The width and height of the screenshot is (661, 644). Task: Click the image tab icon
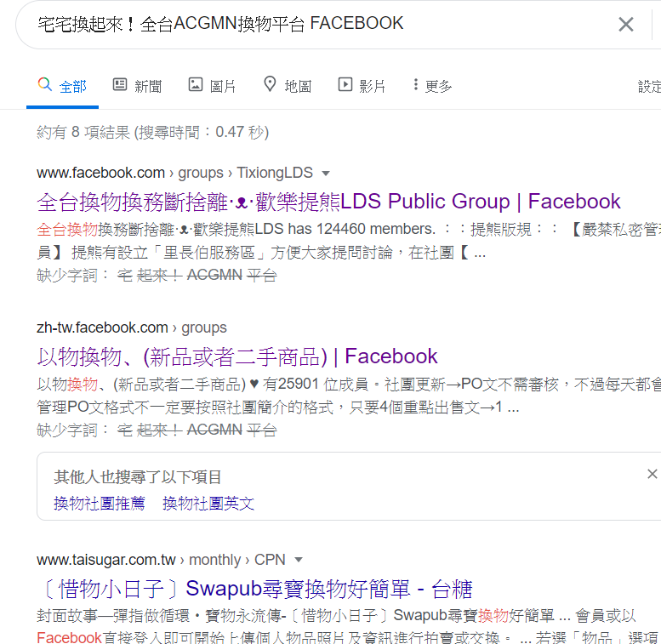coord(195,85)
